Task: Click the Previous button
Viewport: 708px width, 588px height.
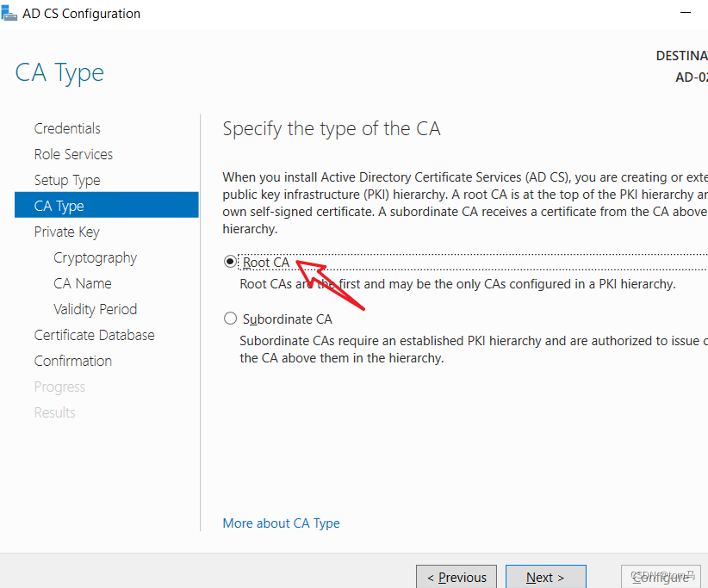Action: coord(456,577)
